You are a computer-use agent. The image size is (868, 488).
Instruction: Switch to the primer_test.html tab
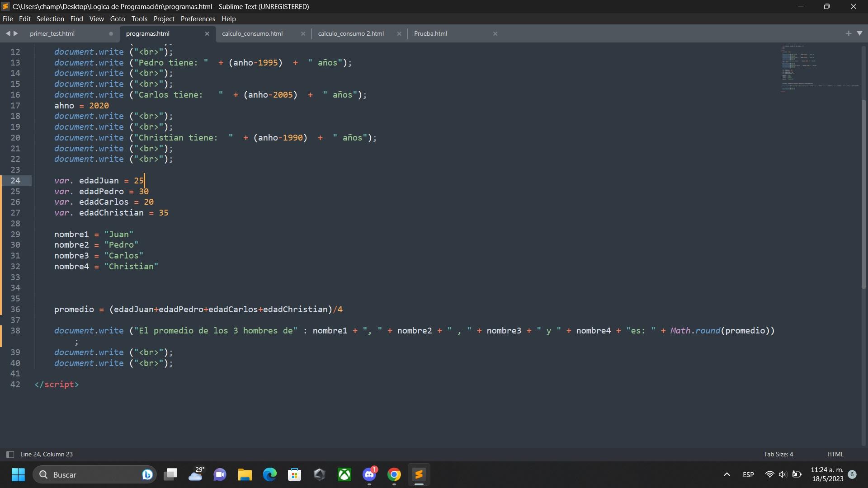(52, 33)
